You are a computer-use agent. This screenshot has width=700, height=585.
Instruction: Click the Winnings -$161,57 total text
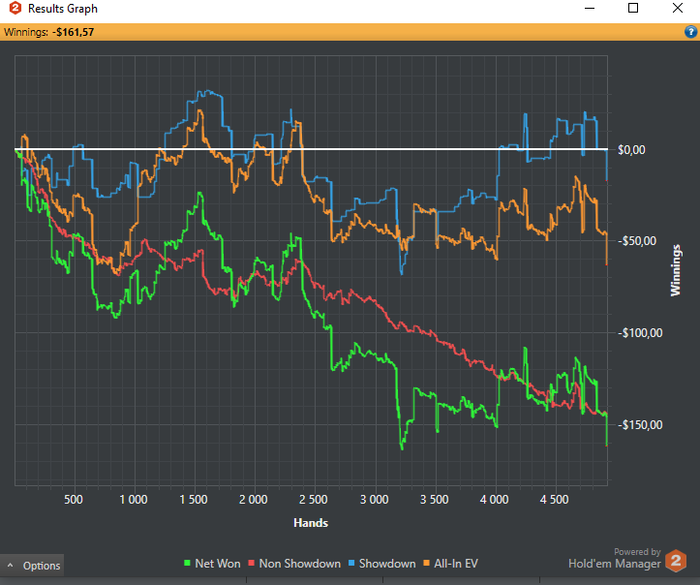[x=49, y=32]
